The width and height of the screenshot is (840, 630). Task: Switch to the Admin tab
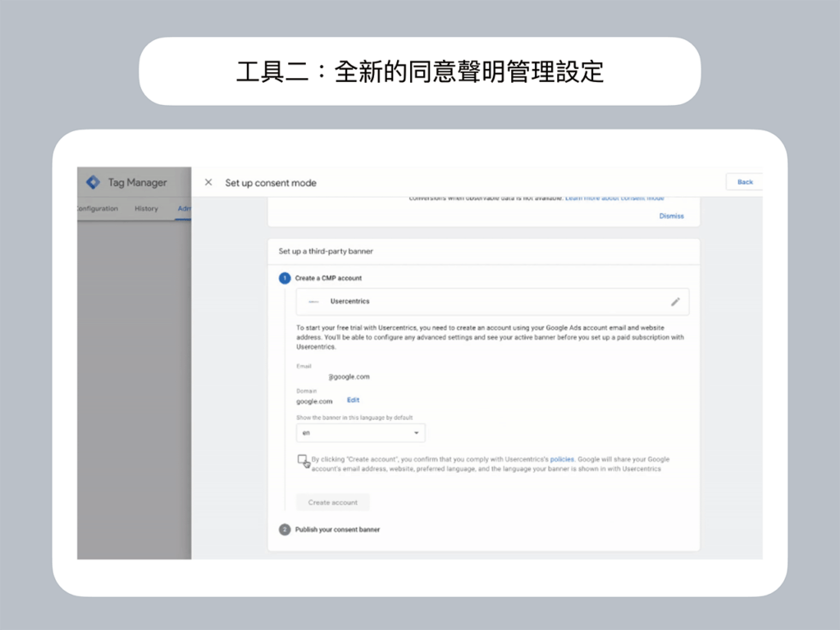point(185,208)
